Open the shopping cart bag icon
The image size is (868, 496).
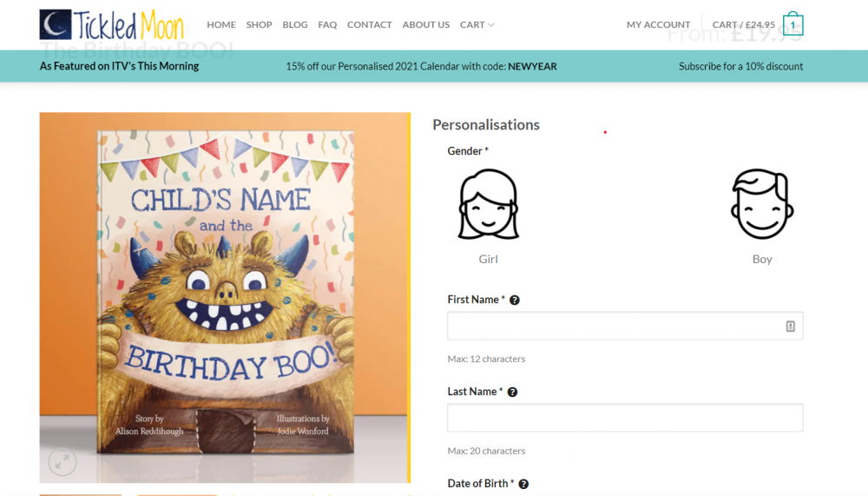[792, 24]
